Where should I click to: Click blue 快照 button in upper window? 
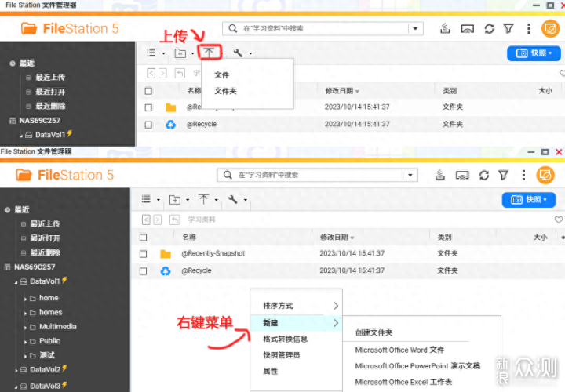coord(534,53)
